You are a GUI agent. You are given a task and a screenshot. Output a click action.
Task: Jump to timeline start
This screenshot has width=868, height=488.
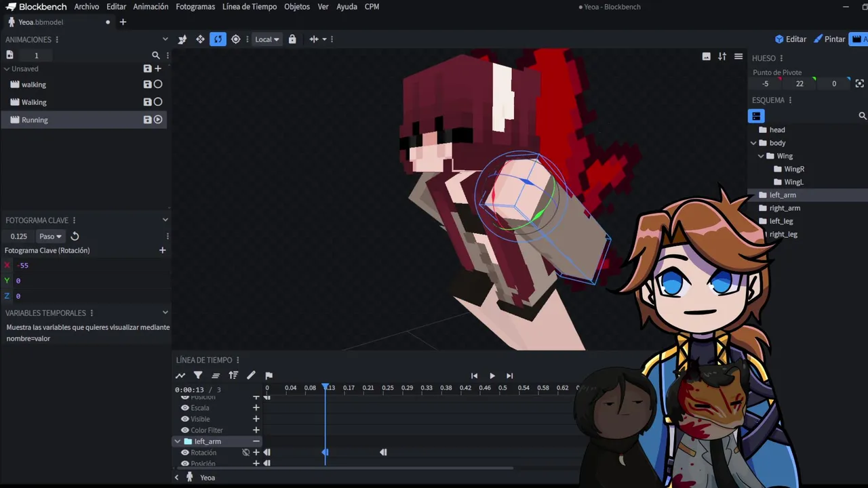[x=474, y=375]
